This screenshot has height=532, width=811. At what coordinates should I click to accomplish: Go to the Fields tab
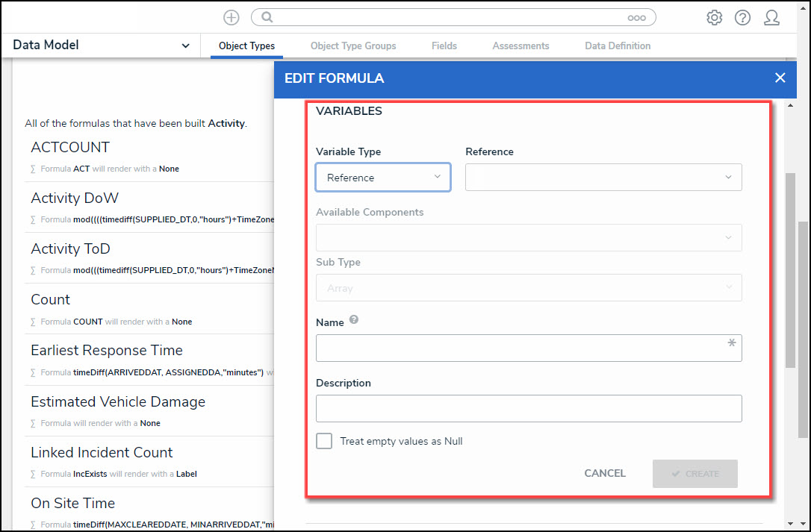[444, 46]
